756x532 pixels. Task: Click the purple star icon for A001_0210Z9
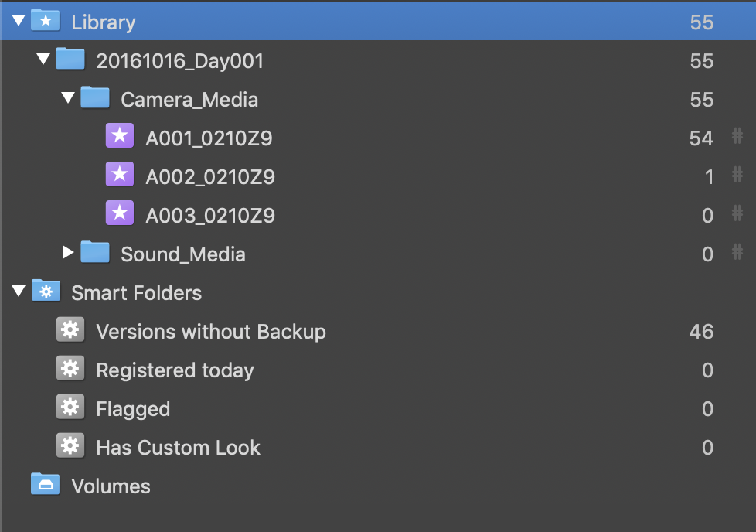(x=120, y=137)
